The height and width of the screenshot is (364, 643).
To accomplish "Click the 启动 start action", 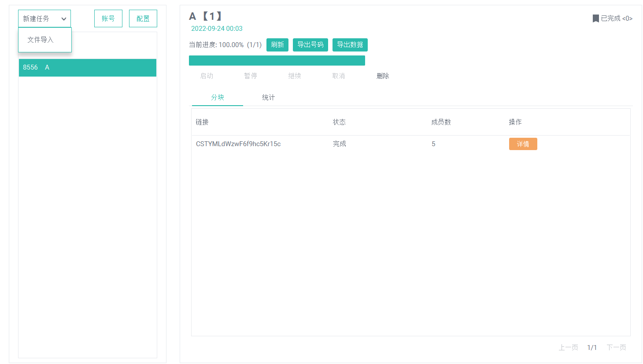I will (207, 76).
